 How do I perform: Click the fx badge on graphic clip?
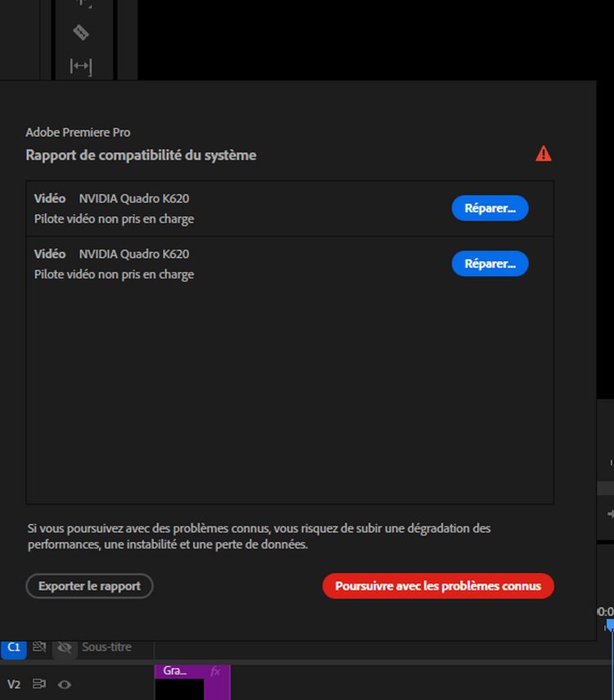215,671
